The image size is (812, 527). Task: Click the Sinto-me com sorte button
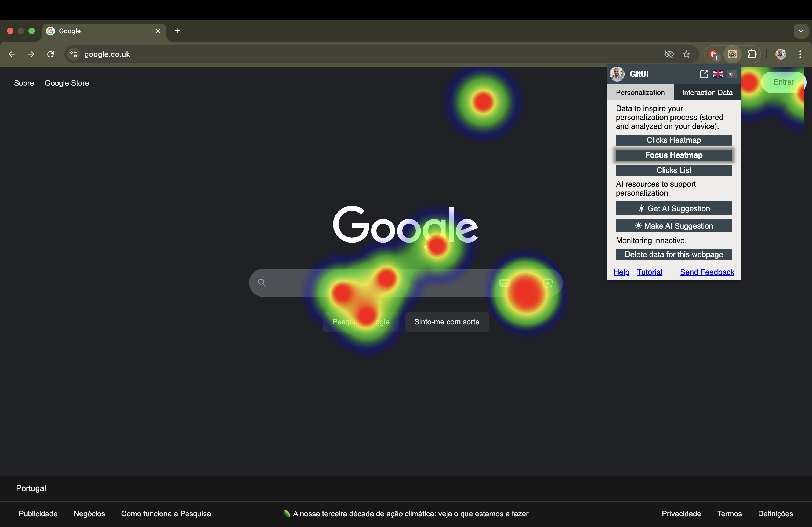tap(447, 322)
